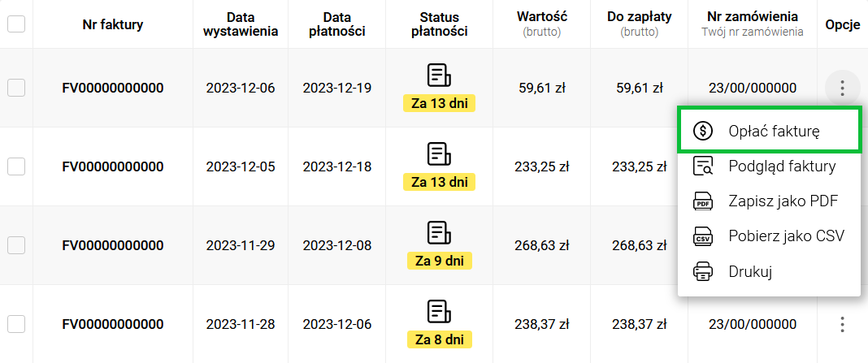Click the dollar icon beside Opłać fakturę
The width and height of the screenshot is (868, 363).
click(x=702, y=131)
